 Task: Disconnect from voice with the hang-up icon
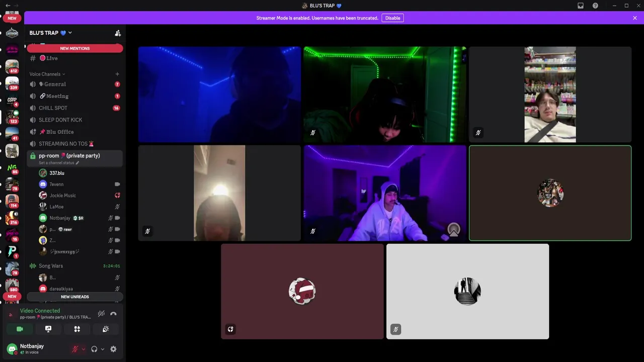coord(113,314)
